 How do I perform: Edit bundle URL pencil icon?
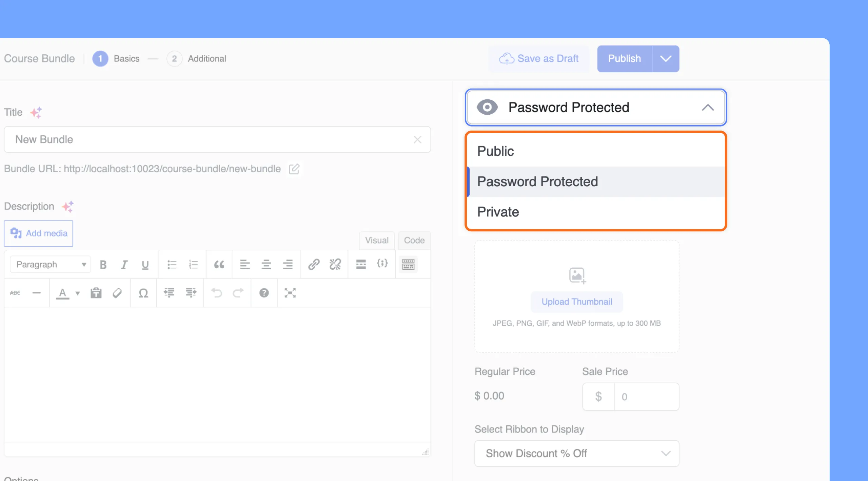(x=294, y=169)
